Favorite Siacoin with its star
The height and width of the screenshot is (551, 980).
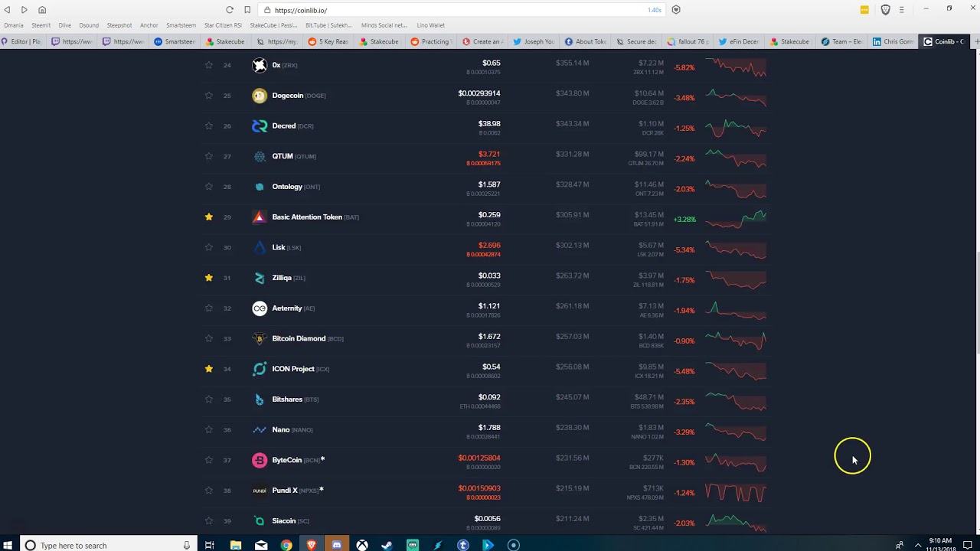tap(208, 520)
